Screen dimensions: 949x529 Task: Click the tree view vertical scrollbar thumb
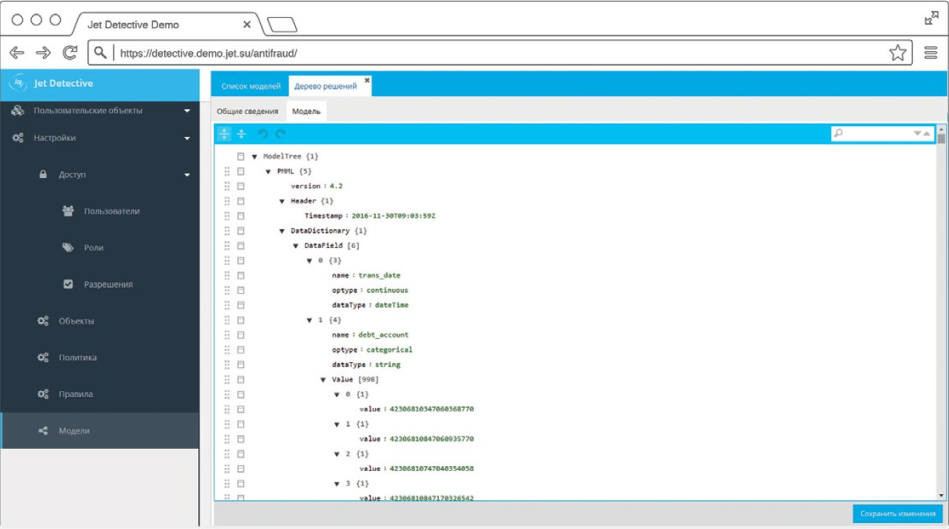941,138
